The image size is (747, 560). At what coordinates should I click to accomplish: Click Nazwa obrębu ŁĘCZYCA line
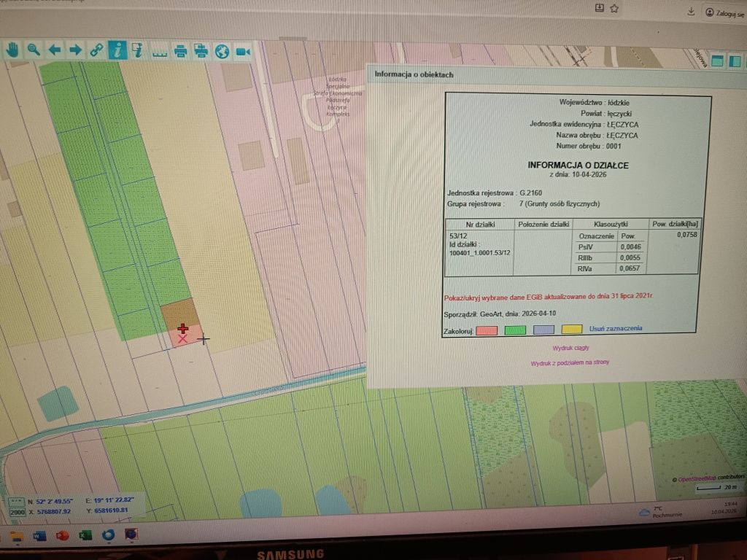(x=597, y=135)
